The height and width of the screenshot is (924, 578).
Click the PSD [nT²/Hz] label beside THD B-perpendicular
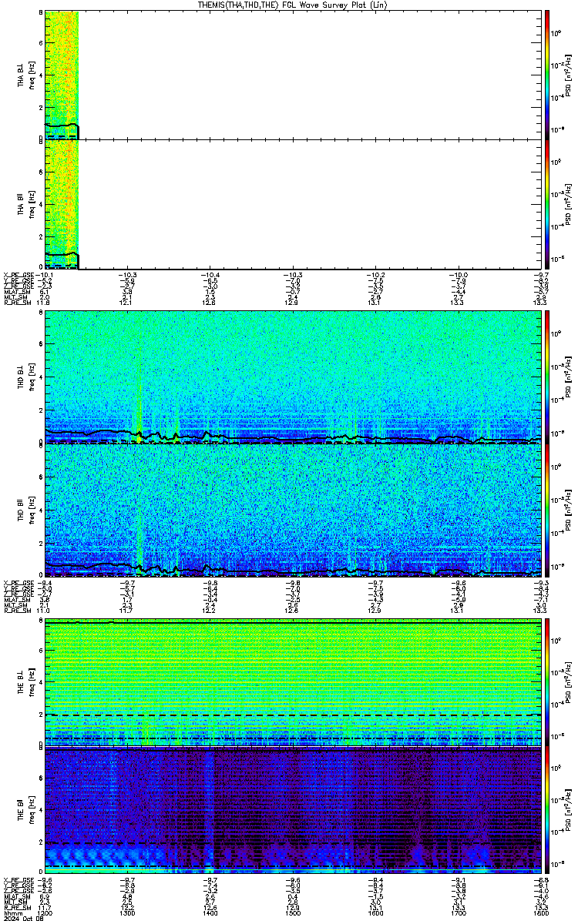569,377
